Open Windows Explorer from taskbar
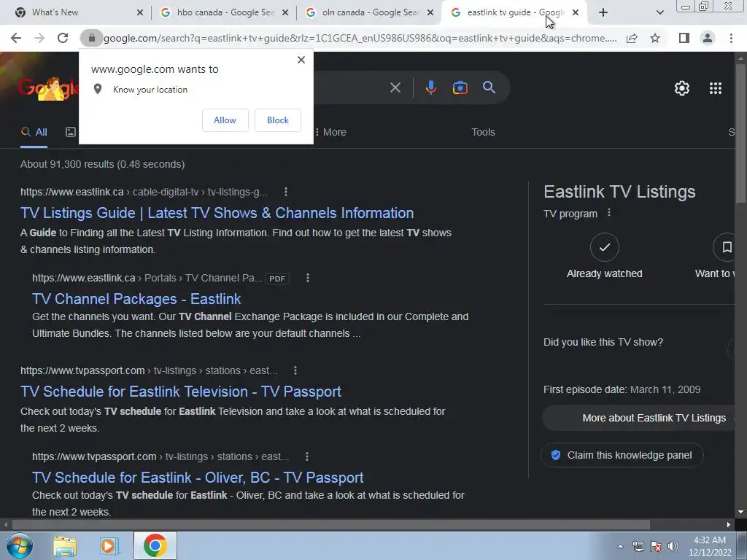This screenshot has width=747, height=560. (65, 545)
